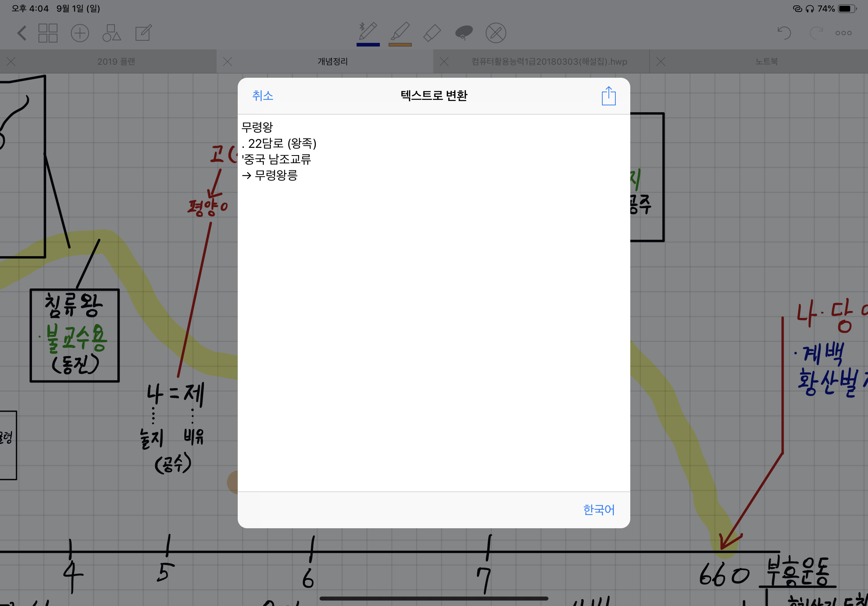Open the note editing compose icon
This screenshot has width=868, height=606.
click(143, 33)
